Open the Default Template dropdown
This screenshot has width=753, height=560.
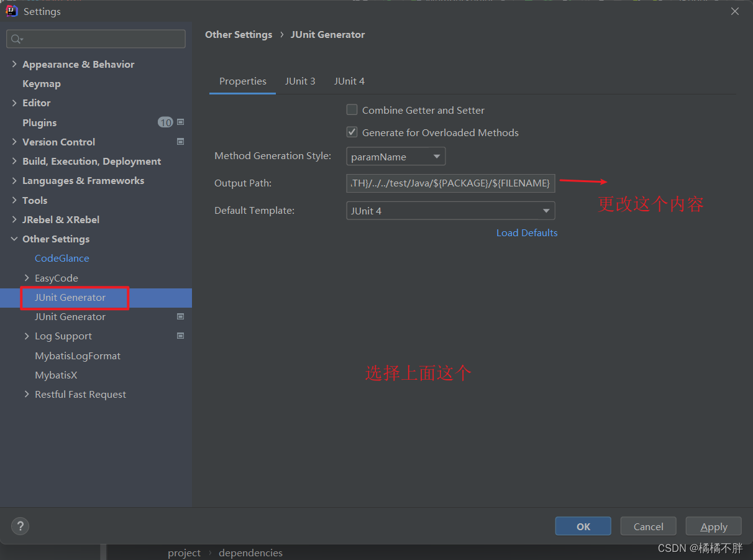coord(450,211)
